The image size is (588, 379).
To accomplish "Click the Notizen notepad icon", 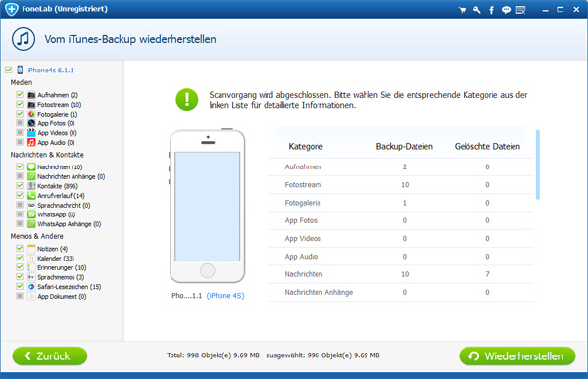I will point(31,248).
